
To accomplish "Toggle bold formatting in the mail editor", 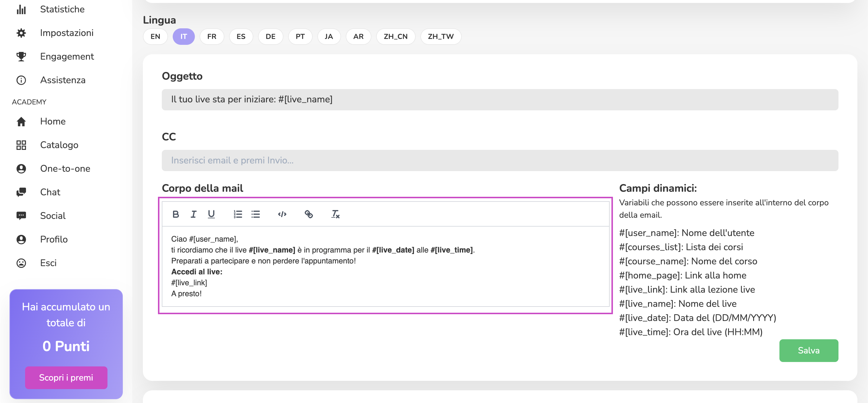I will [x=176, y=214].
